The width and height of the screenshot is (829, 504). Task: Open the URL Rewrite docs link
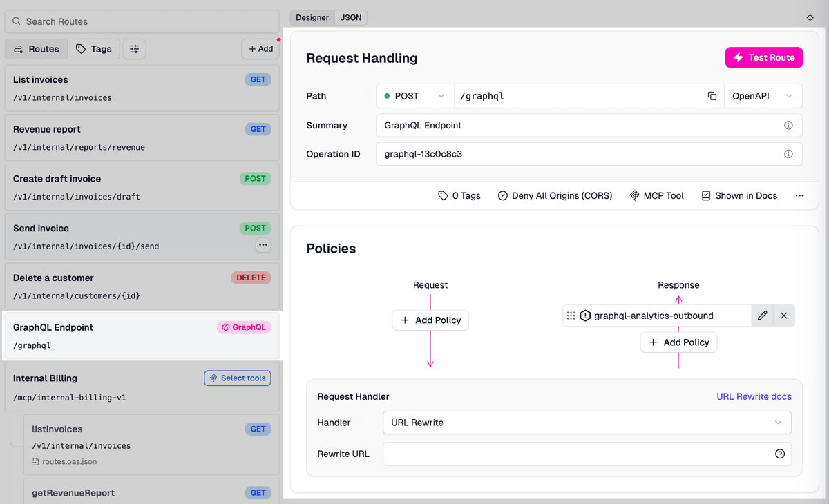[754, 396]
